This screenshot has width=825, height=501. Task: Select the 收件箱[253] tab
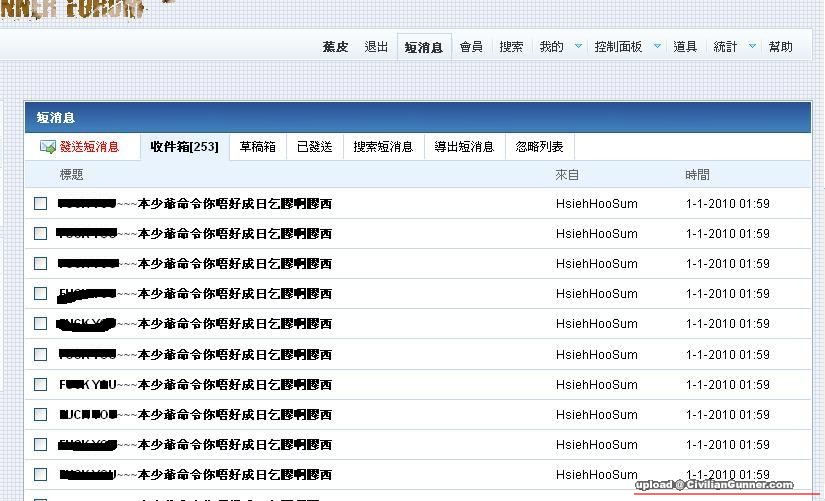tap(184, 147)
